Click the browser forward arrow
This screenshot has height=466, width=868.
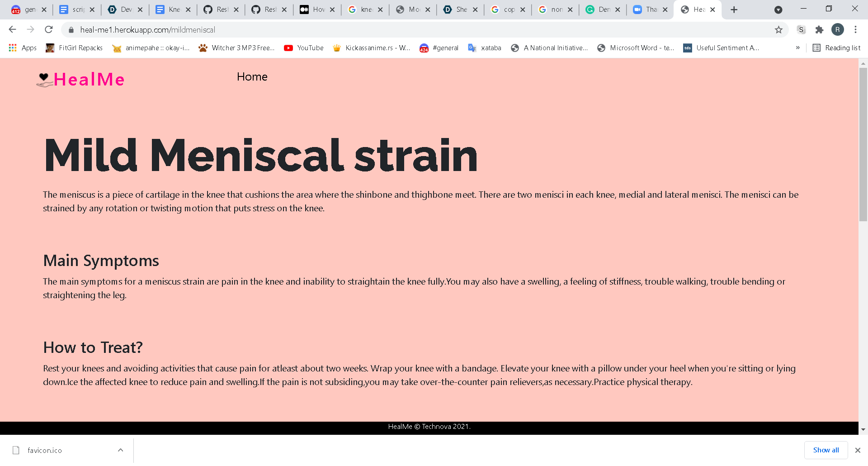click(x=30, y=29)
